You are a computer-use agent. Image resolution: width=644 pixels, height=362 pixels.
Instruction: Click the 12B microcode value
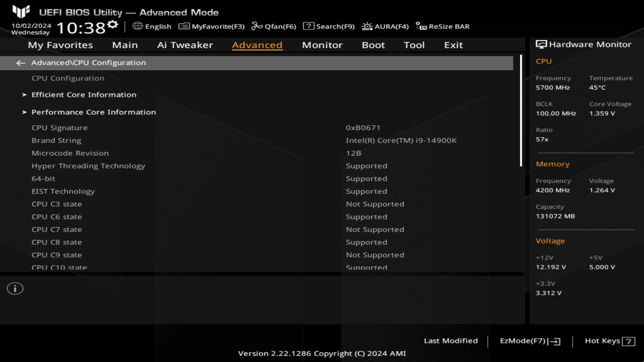pyautogui.click(x=353, y=153)
